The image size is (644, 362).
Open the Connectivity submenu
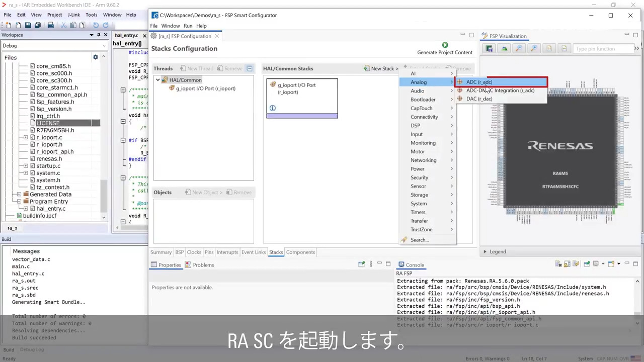[428, 117]
